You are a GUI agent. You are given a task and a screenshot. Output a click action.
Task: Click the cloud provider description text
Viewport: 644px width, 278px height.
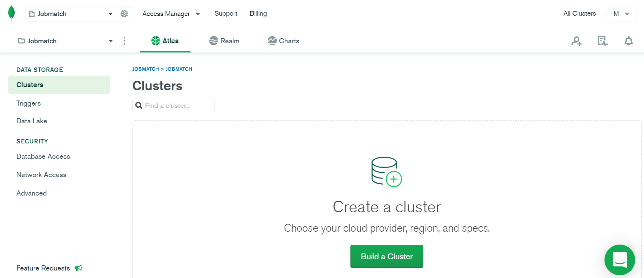click(387, 228)
